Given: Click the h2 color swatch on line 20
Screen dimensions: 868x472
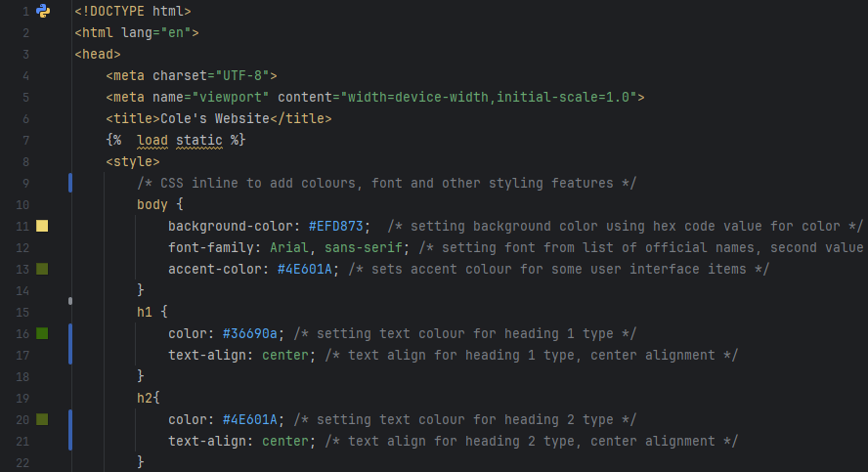Looking at the screenshot, I should [x=42, y=419].
